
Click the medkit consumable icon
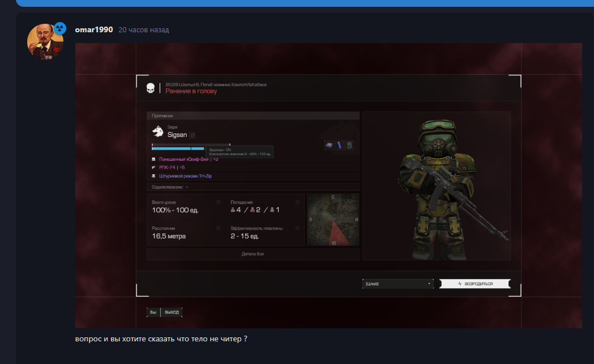(x=329, y=145)
